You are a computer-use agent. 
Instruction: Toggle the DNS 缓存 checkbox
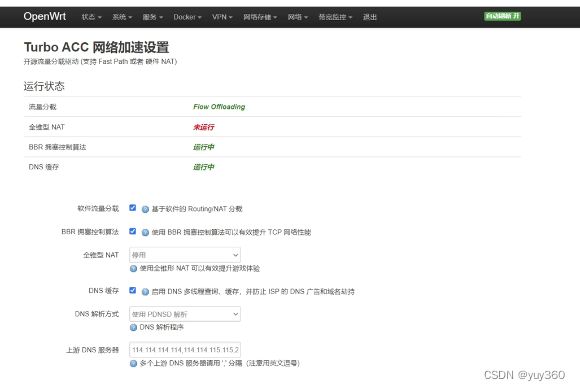coord(132,290)
